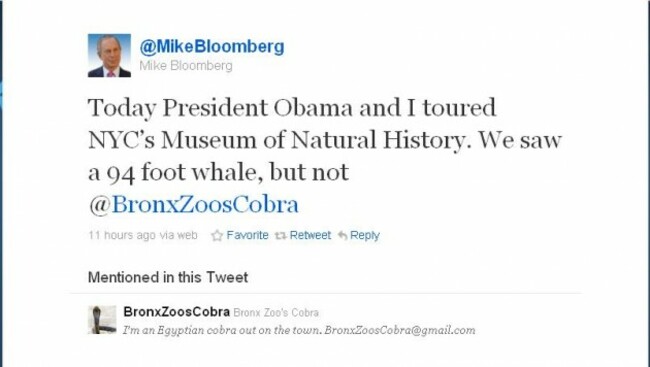Open Mike Bloomberg's profile photo
Viewport: 650px width, 367px height.
click(109, 56)
